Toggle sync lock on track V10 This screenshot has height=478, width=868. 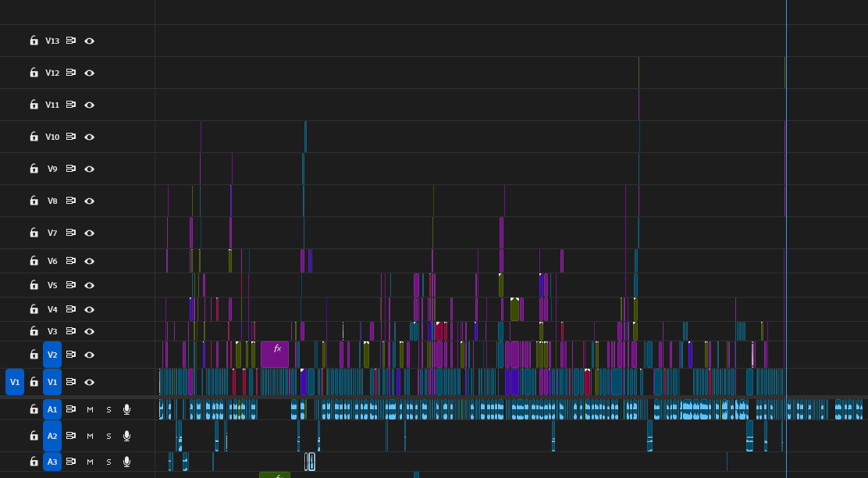71,136
